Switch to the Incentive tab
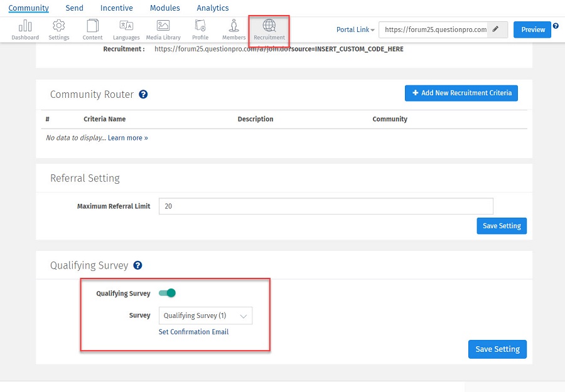Image resolution: width=565 pixels, height=392 pixels. (x=117, y=8)
